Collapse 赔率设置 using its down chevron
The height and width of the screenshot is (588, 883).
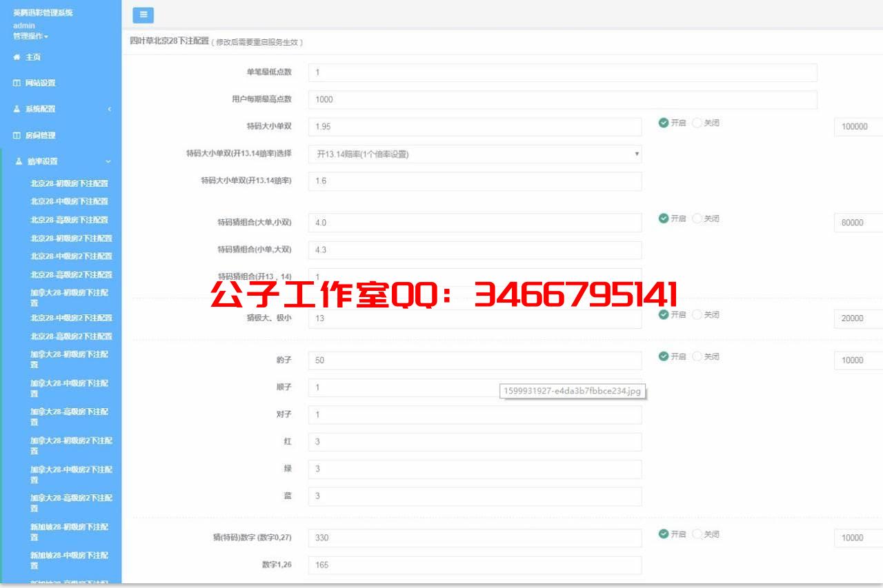pyautogui.click(x=108, y=161)
